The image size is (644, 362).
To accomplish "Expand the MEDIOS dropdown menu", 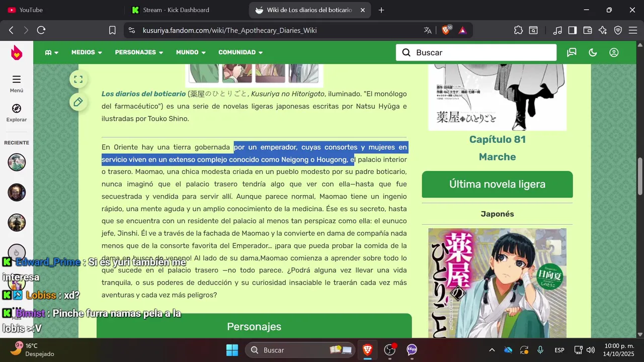I will [87, 52].
